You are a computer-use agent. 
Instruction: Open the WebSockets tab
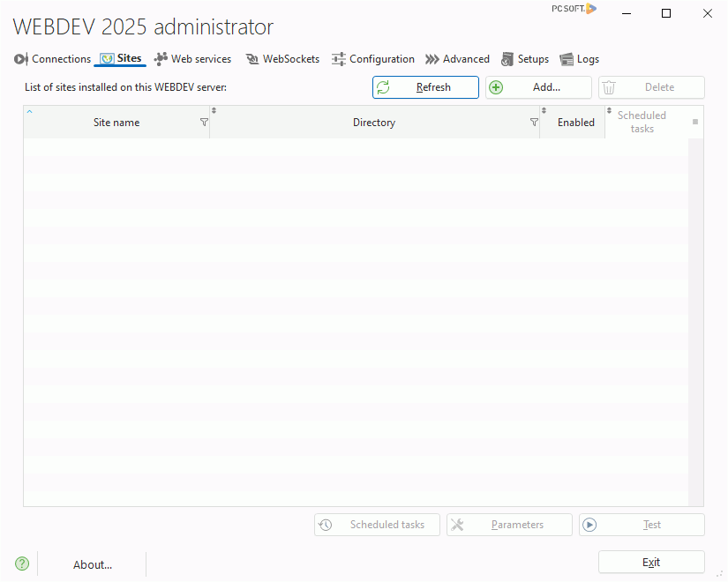click(282, 59)
